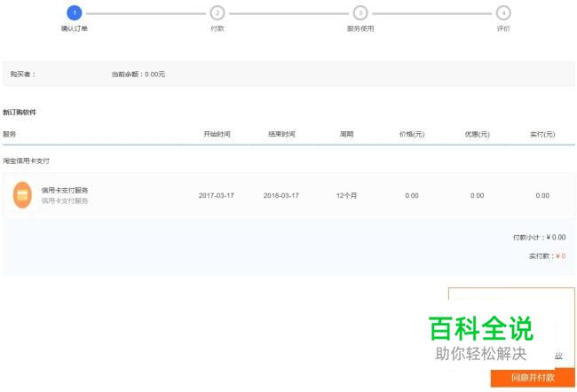This screenshot has height=392, width=577.
Task: Click the 淘宝信用卡支付 group label
Action: point(26,161)
